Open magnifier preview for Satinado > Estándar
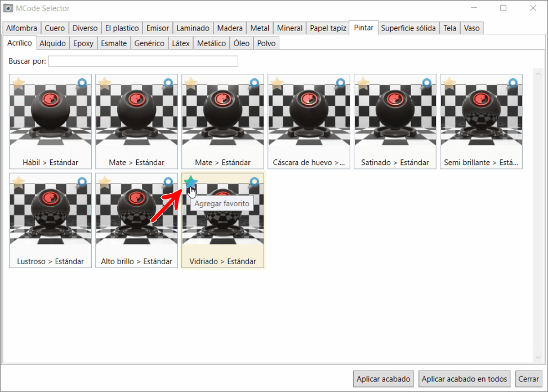The height and width of the screenshot is (392, 548). 426,83
